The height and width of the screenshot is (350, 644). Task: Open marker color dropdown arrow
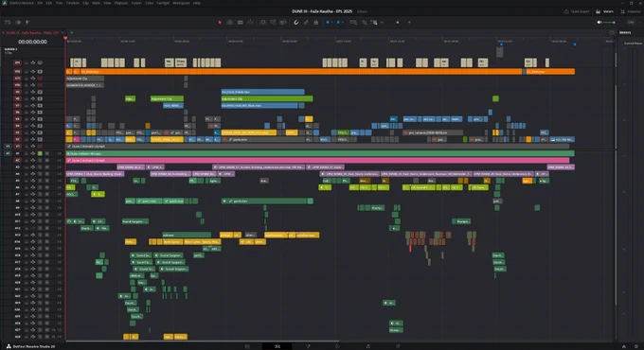(x=343, y=22)
